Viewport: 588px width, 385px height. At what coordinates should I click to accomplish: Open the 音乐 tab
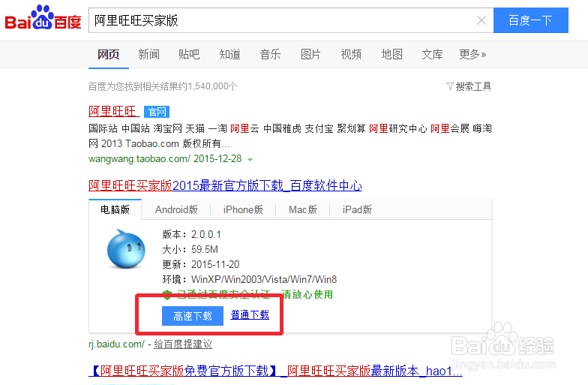(270, 54)
